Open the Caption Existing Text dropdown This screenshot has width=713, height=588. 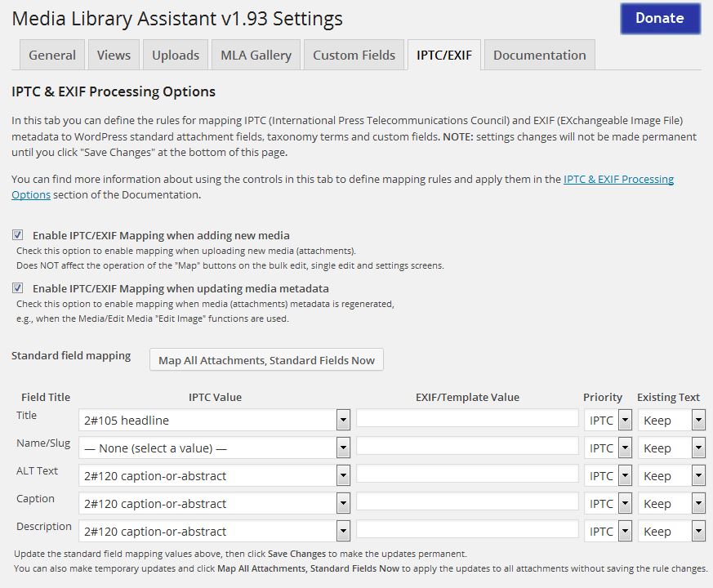[671, 503]
